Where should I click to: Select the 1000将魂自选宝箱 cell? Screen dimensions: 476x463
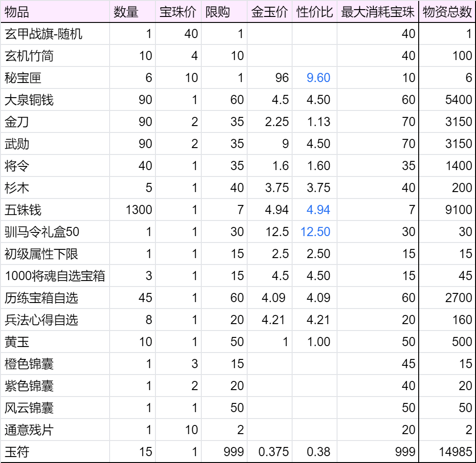[55, 276]
